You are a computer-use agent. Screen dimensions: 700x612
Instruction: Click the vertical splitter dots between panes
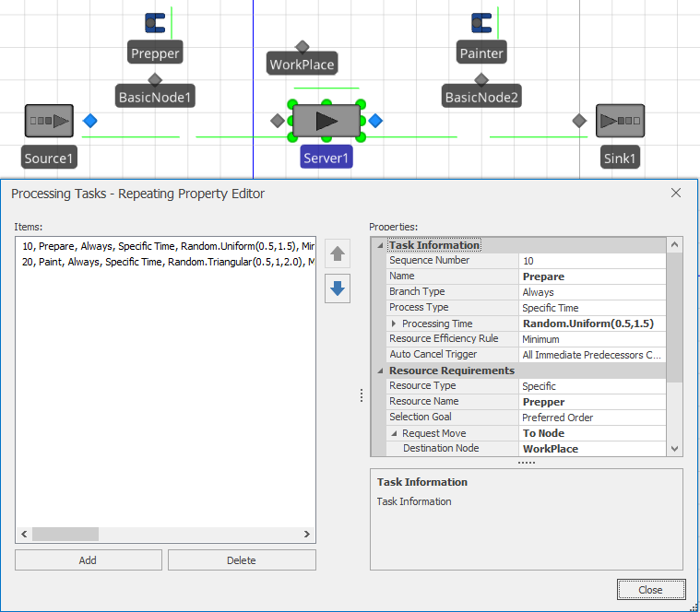(362, 395)
